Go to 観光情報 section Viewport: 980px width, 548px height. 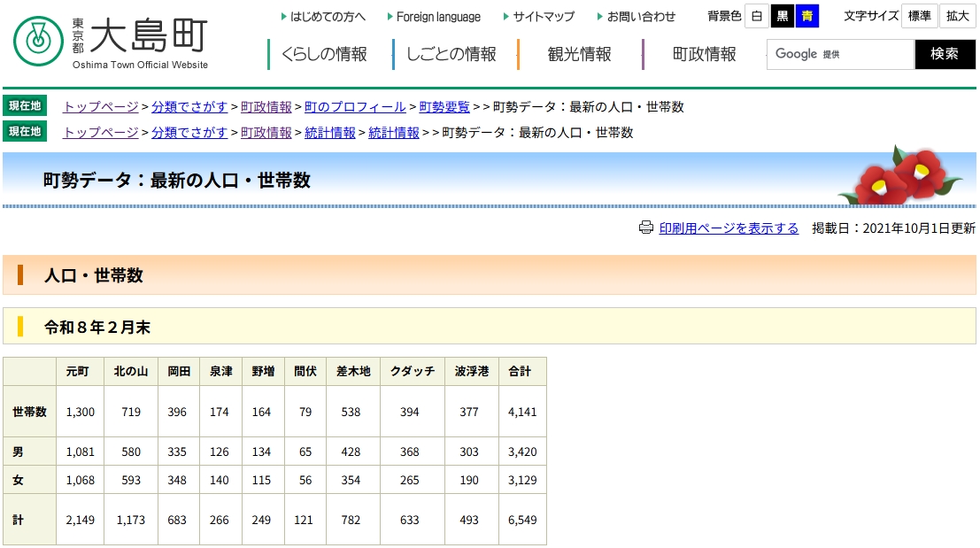[579, 54]
